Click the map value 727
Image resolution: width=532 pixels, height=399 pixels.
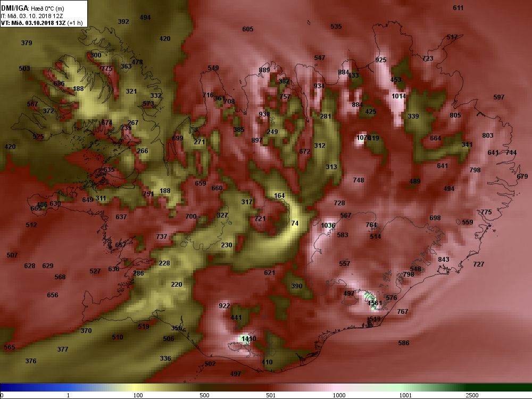tap(478, 264)
